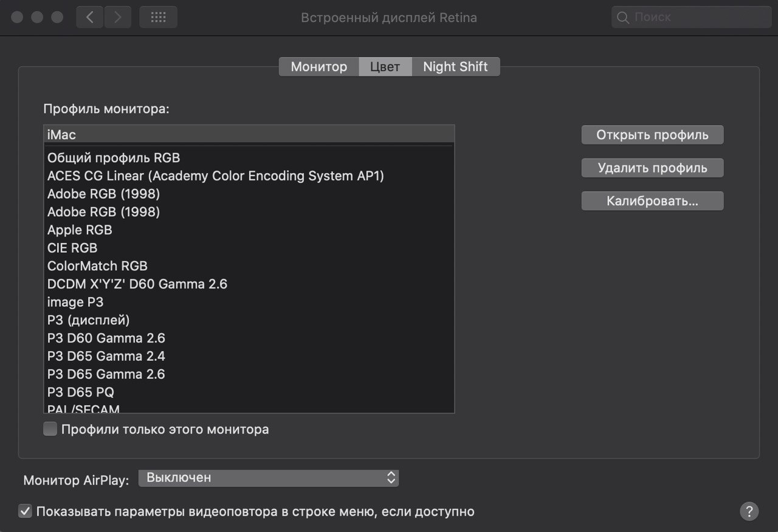Select image P3 profile
The width and height of the screenshot is (778, 532).
tap(249, 302)
